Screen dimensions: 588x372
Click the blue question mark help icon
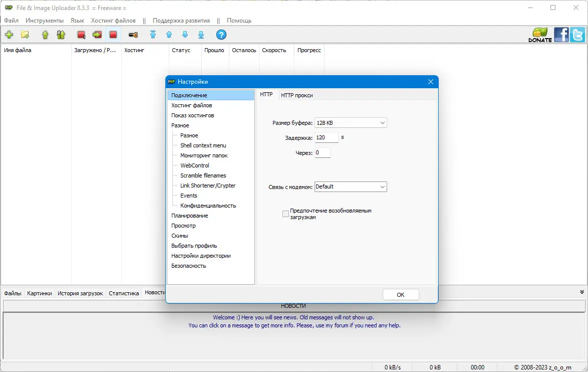click(x=221, y=35)
